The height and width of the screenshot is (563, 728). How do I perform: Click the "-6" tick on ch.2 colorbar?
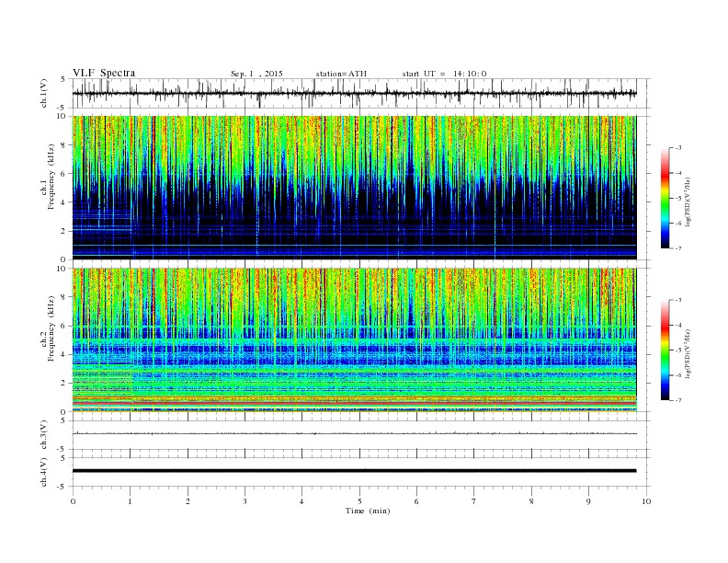(677, 375)
